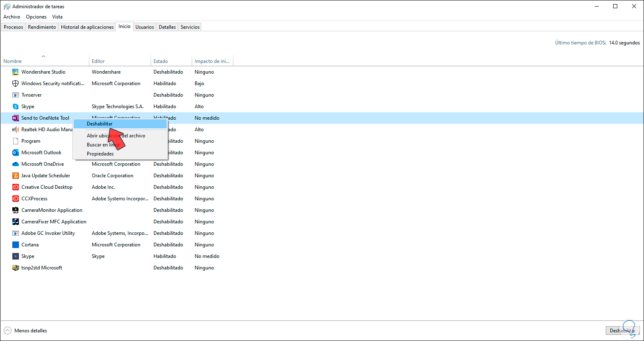This screenshot has height=341, width=644.
Task: Click the Microsoft Outlook icon
Action: click(x=16, y=153)
